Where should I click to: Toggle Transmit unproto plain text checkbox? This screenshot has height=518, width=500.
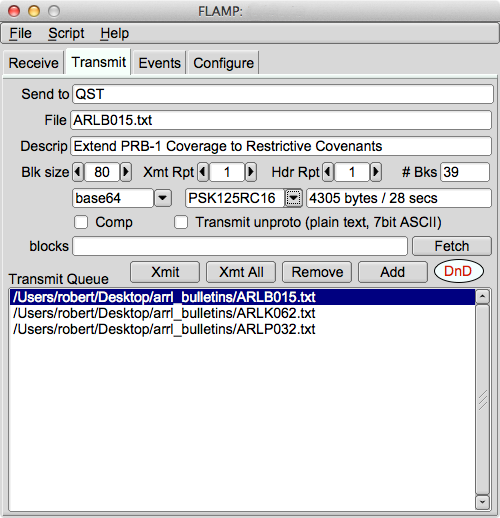pos(181,222)
